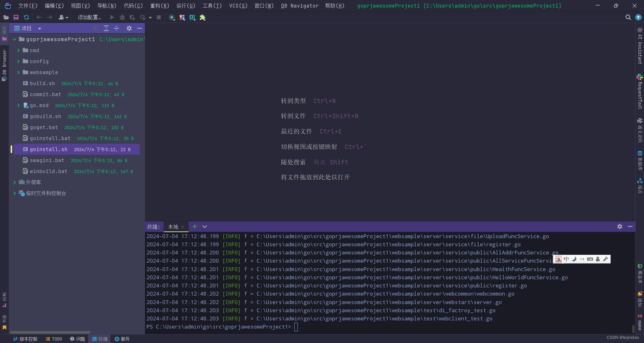Click the Stop square icon

pyautogui.click(x=159, y=18)
